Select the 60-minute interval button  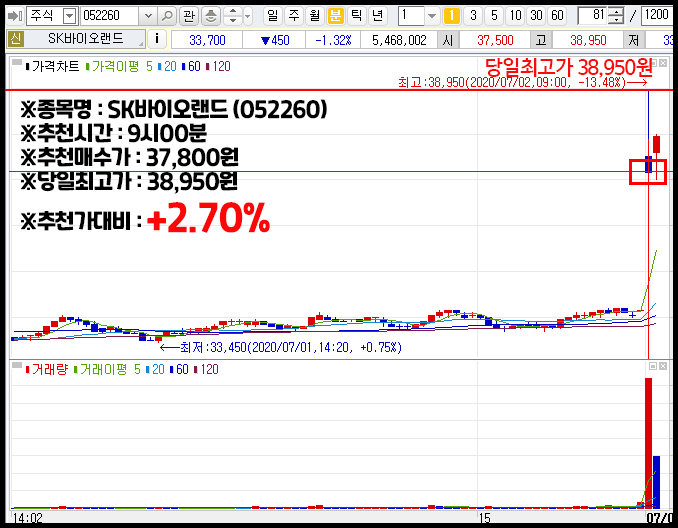(557, 16)
